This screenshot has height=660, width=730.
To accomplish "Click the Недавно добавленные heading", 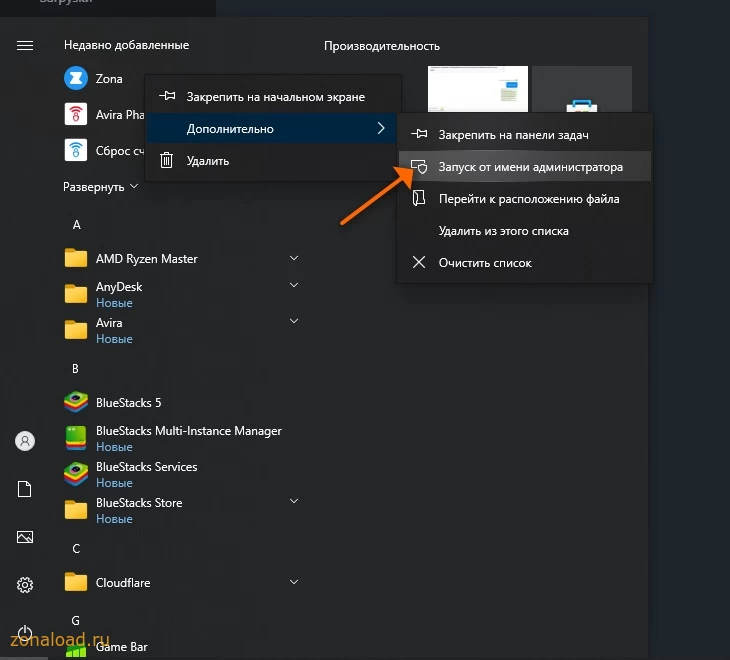I will 127,45.
